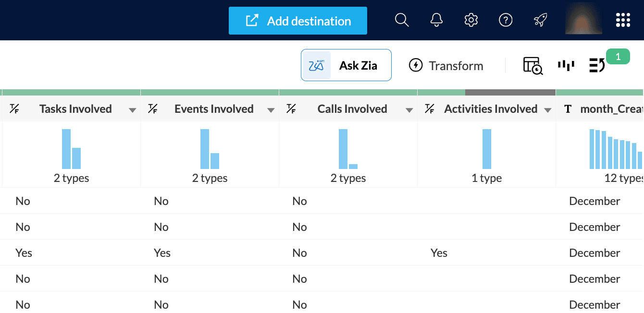Open the ruleset history icon

597,65
